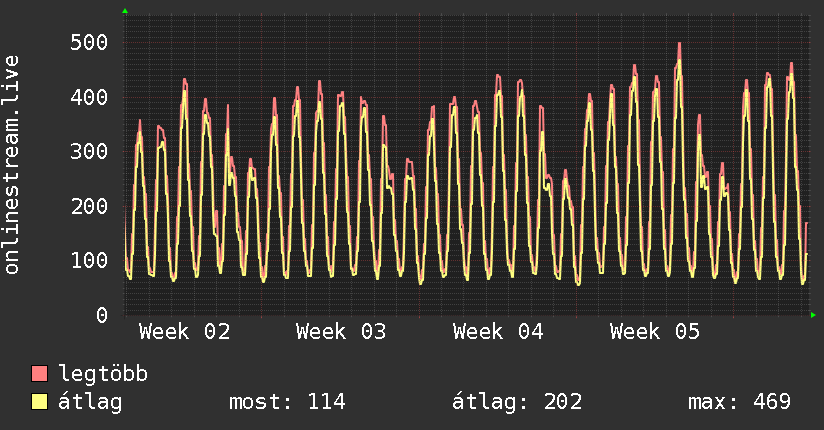Click the "max: 469" statistic
The image size is (824, 430).
[739, 402]
